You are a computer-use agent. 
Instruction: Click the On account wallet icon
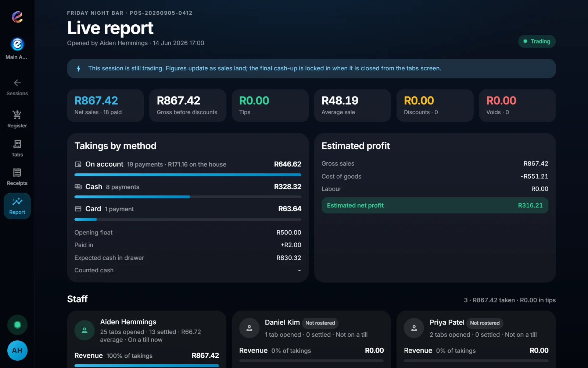(x=78, y=164)
